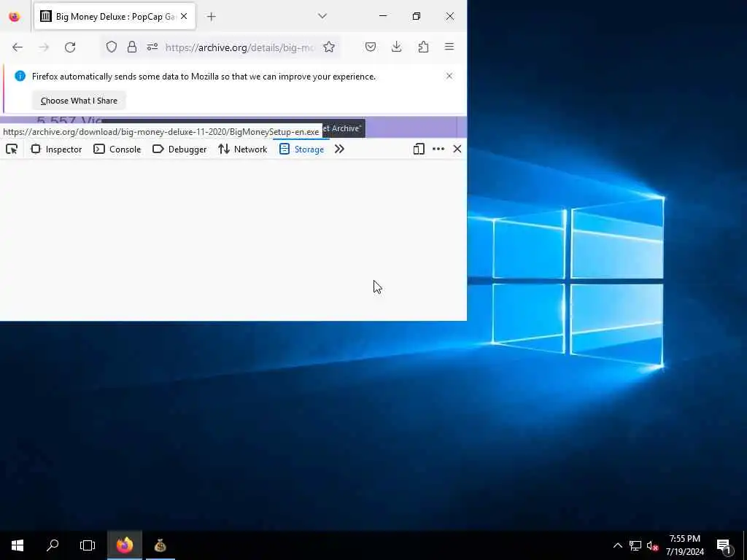Image resolution: width=747 pixels, height=560 pixels.
Task: Open the Firefox application menu
Action: coord(449,47)
